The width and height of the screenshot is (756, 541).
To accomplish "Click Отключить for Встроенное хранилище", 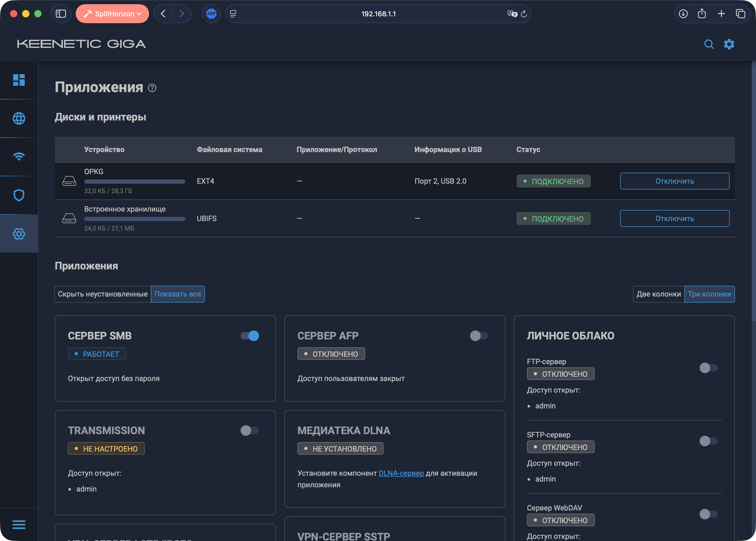I will pyautogui.click(x=675, y=218).
